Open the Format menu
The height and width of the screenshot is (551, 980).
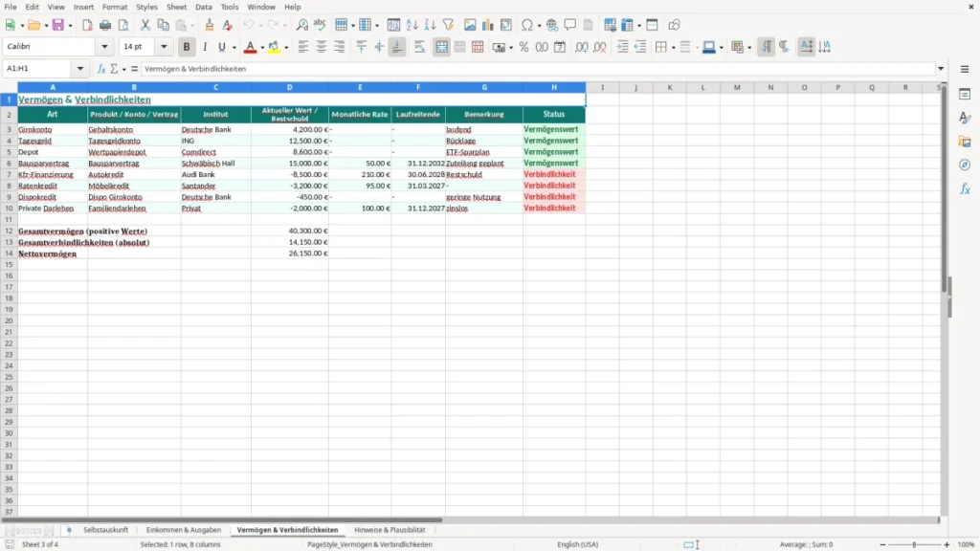point(115,7)
